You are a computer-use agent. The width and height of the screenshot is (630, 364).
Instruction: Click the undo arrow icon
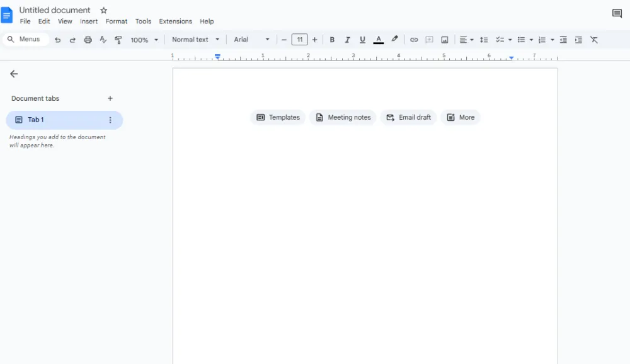58,40
